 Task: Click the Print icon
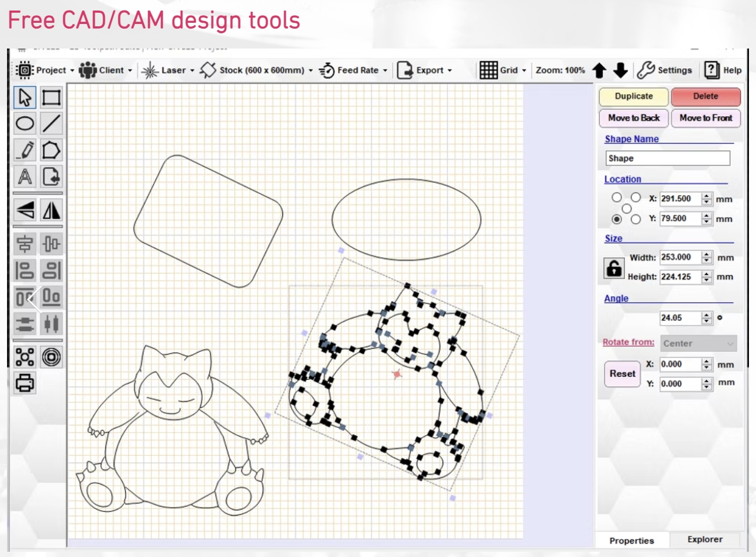[x=25, y=383]
